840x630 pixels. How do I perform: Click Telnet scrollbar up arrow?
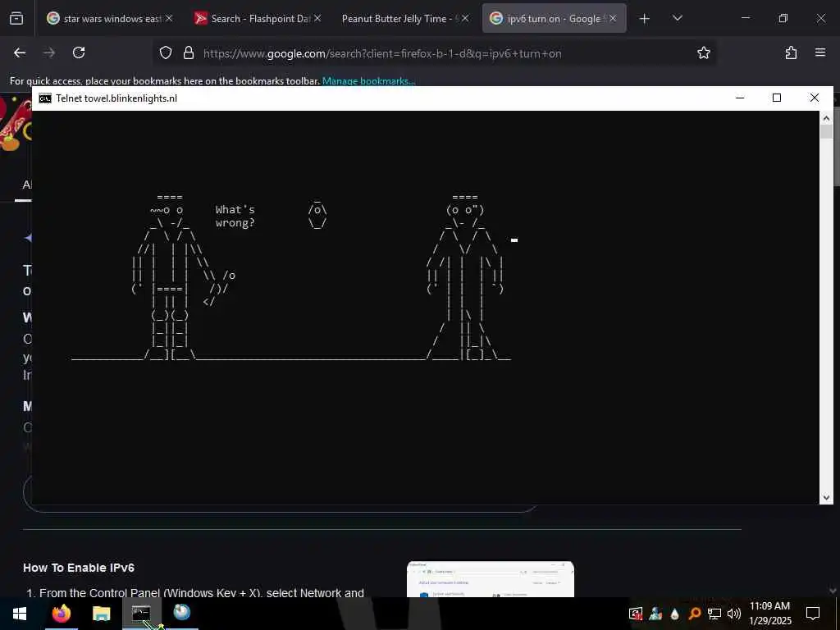click(x=826, y=118)
